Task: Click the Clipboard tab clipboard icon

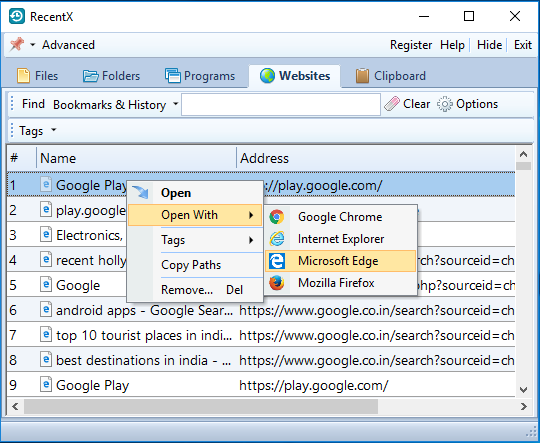Action: 362,76
